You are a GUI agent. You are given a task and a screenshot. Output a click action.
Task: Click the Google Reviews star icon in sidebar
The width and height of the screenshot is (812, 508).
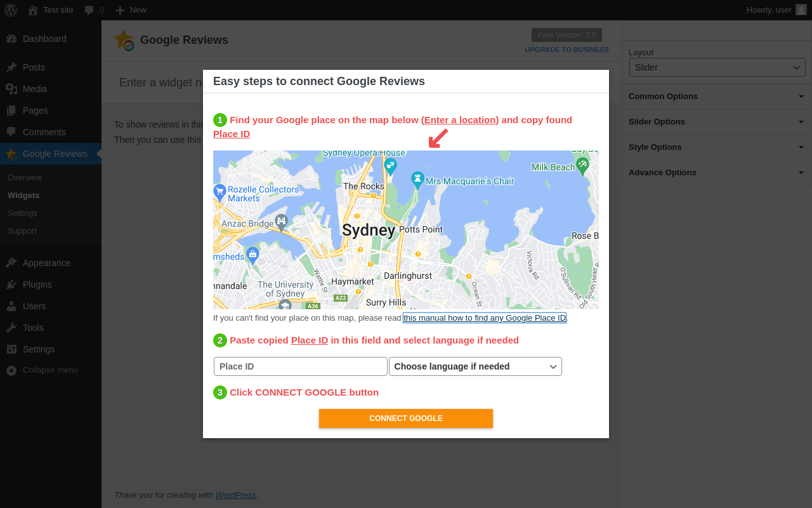[x=11, y=154]
